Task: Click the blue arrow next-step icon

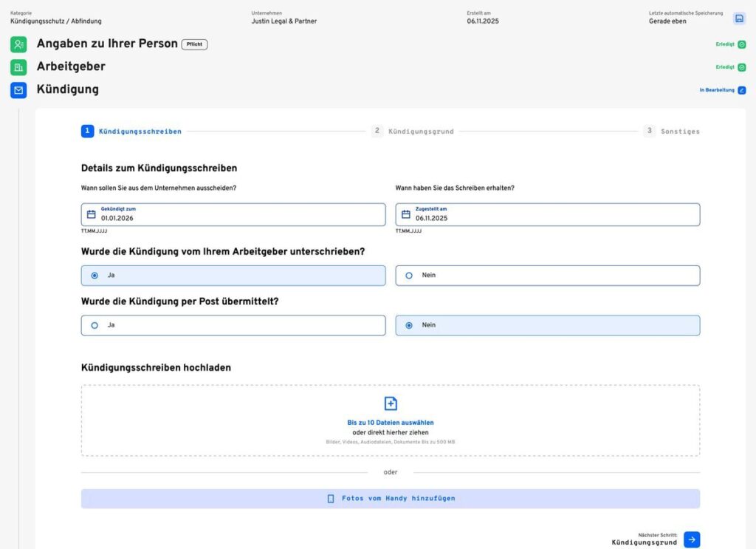Action: pos(691,539)
